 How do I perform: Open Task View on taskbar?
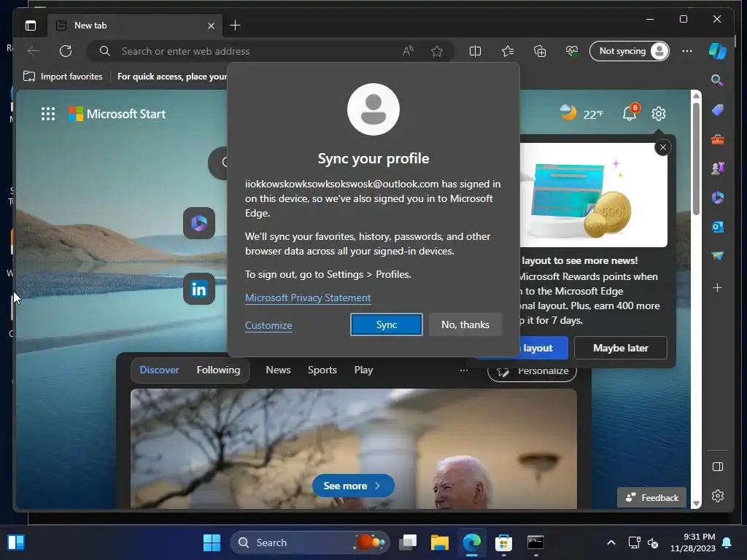tap(408, 542)
